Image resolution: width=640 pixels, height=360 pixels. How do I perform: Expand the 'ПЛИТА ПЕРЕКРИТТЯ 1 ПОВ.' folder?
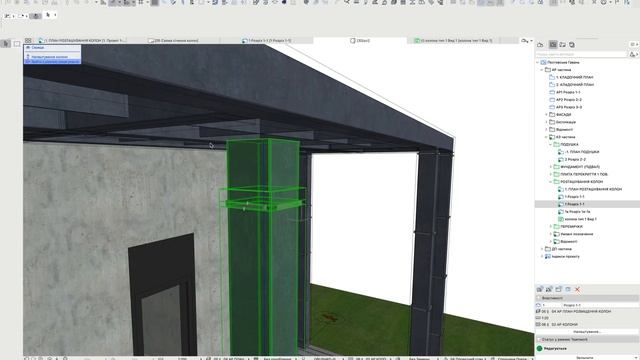[551, 174]
